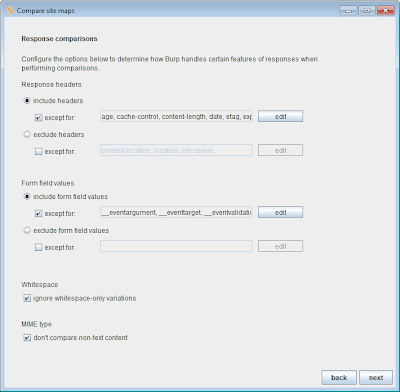Click edit button next to content-location header list
Viewport: 400px width, 392px height.
click(x=280, y=150)
